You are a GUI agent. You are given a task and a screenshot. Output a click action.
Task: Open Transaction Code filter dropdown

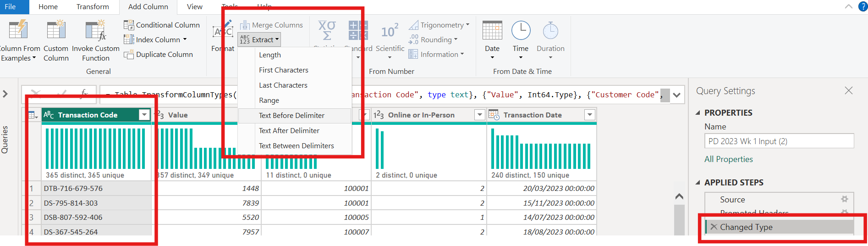click(144, 115)
